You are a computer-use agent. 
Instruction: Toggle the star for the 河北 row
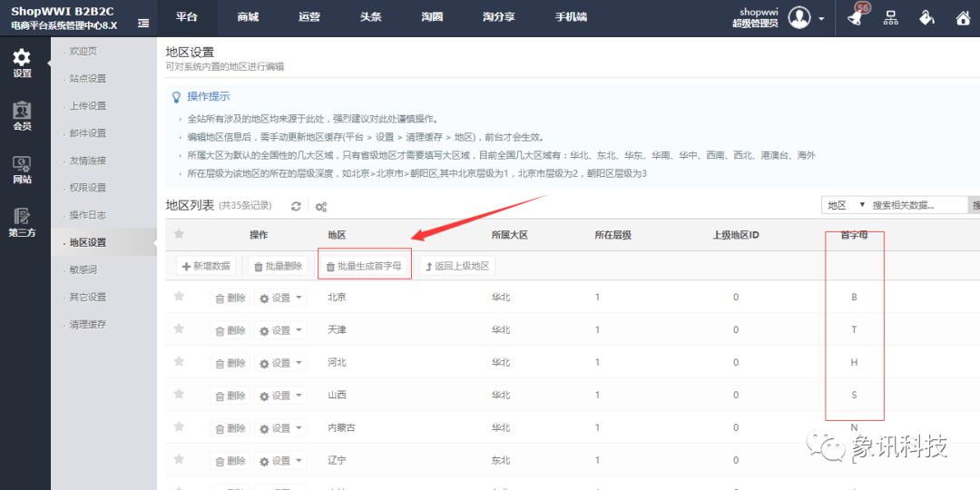click(x=179, y=361)
